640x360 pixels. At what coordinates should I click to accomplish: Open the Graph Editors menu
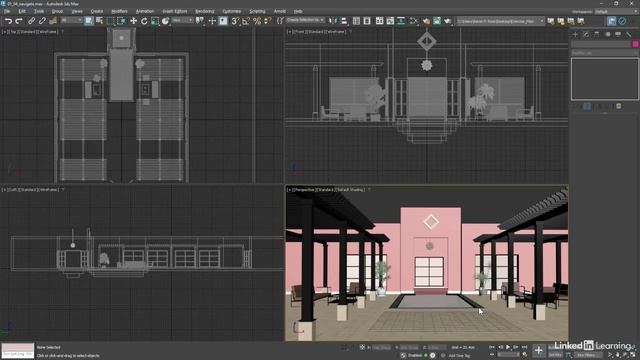tap(175, 11)
